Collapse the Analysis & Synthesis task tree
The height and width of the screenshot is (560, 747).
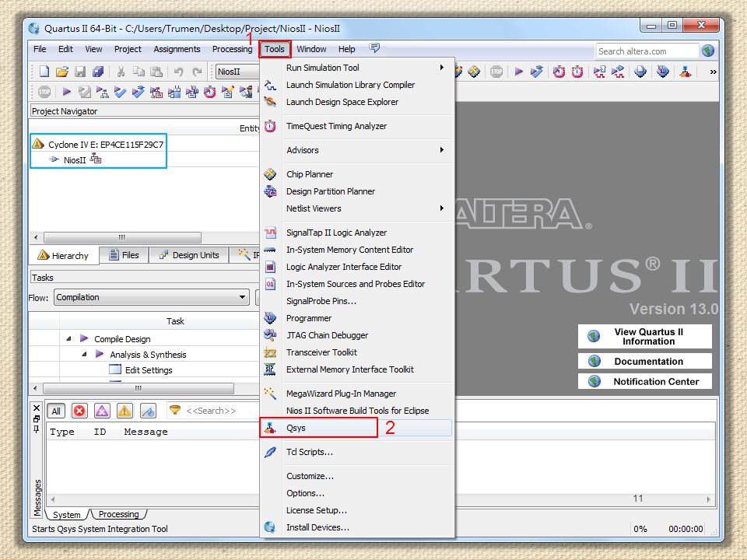click(84, 355)
